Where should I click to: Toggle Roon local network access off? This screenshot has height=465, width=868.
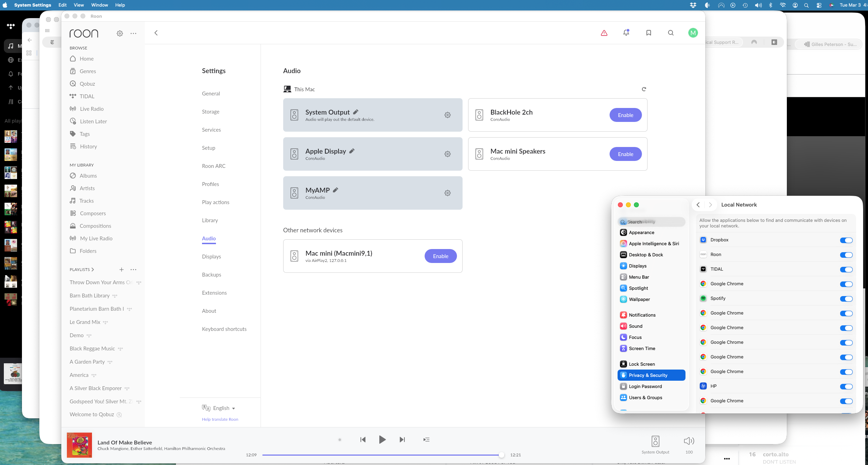(x=846, y=255)
